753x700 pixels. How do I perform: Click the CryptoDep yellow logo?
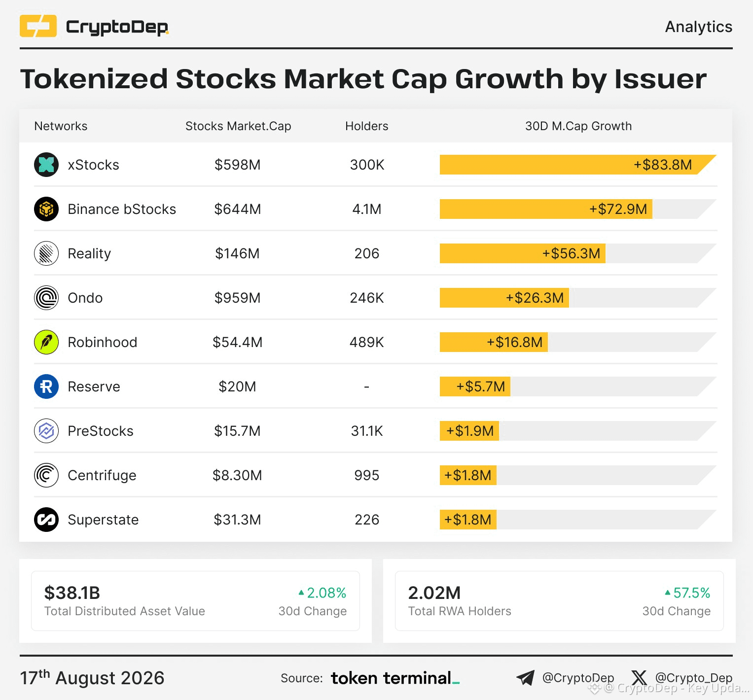38,26
